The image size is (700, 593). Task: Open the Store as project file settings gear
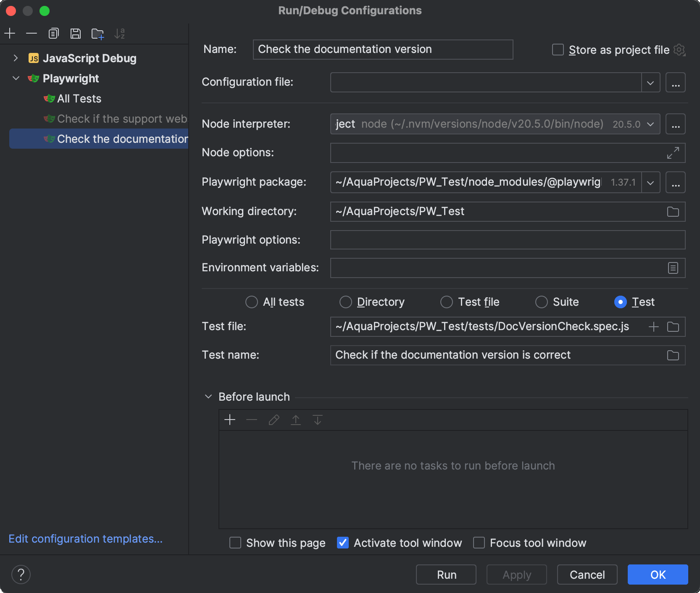tap(680, 50)
